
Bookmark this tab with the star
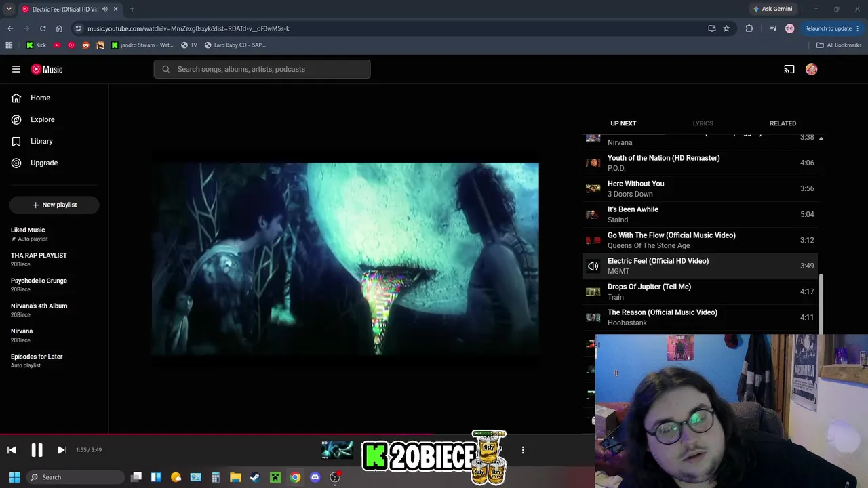(x=726, y=28)
